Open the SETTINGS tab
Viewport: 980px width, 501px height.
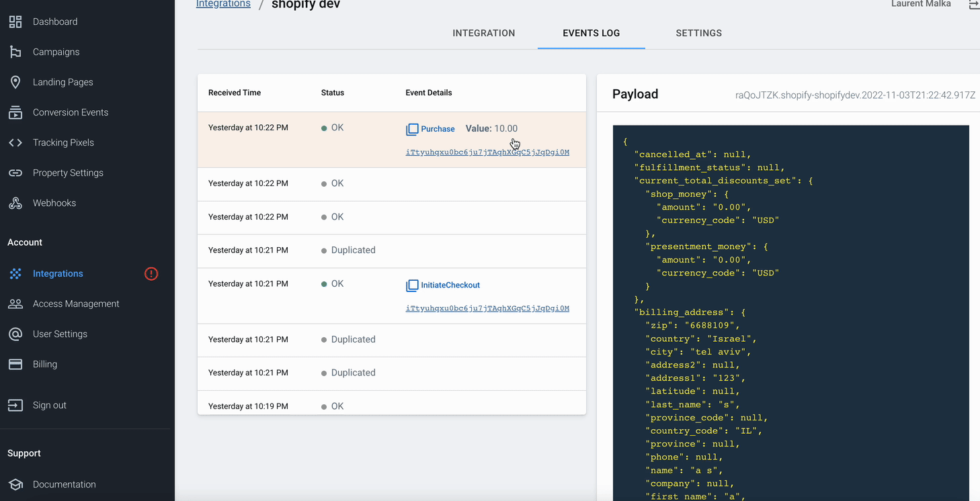(x=699, y=33)
